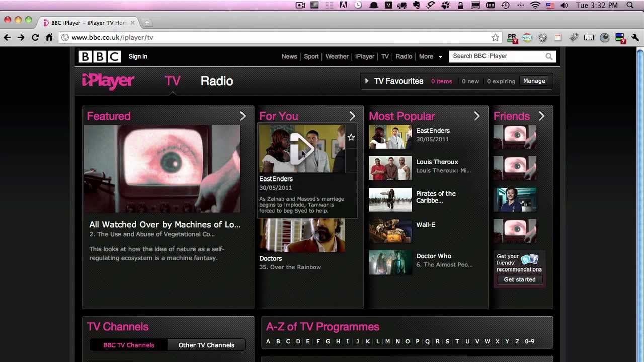This screenshot has width=644, height=362.
Task: Expand the Friends section arrow
Action: pyautogui.click(x=541, y=116)
